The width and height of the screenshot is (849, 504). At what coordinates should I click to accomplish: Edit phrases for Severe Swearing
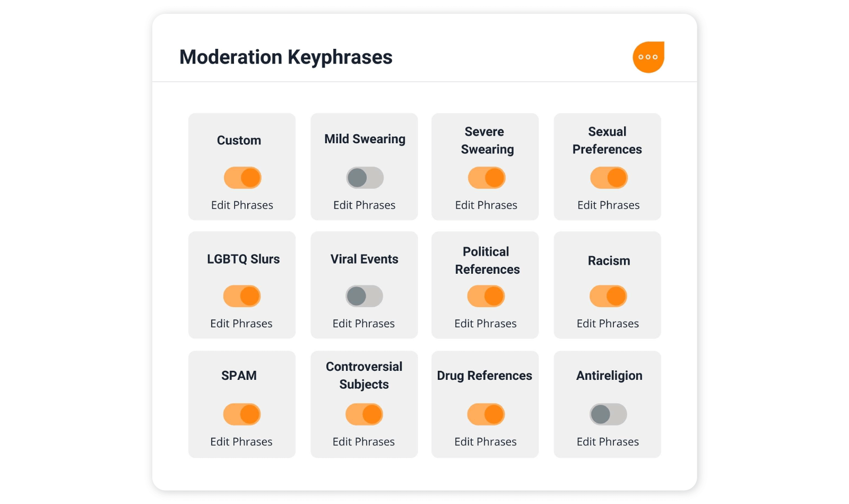485,205
